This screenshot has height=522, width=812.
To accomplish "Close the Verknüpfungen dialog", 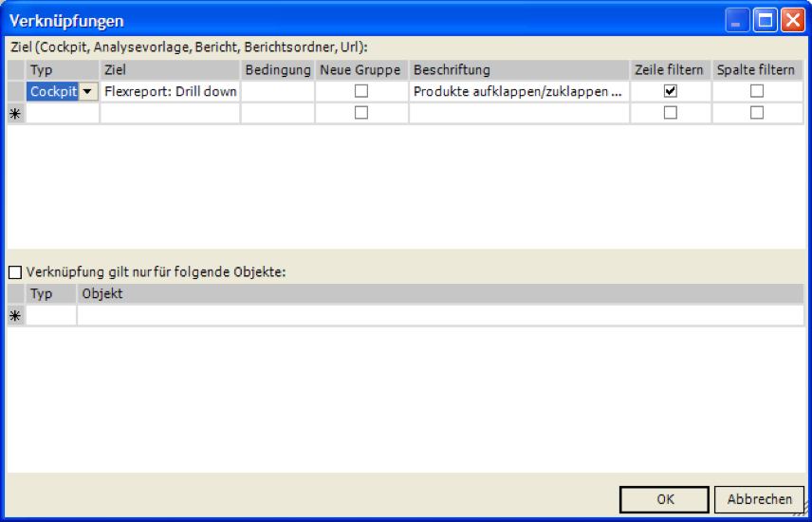I will click(793, 21).
